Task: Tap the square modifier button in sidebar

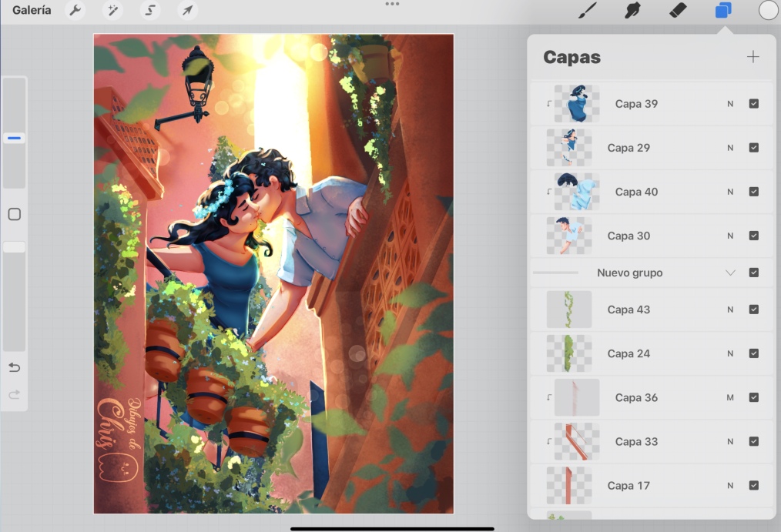Action: coord(14,215)
